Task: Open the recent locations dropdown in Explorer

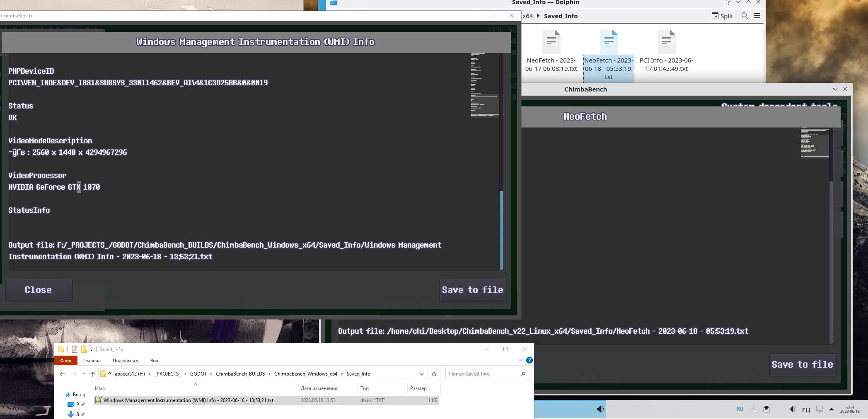Action: (x=84, y=374)
